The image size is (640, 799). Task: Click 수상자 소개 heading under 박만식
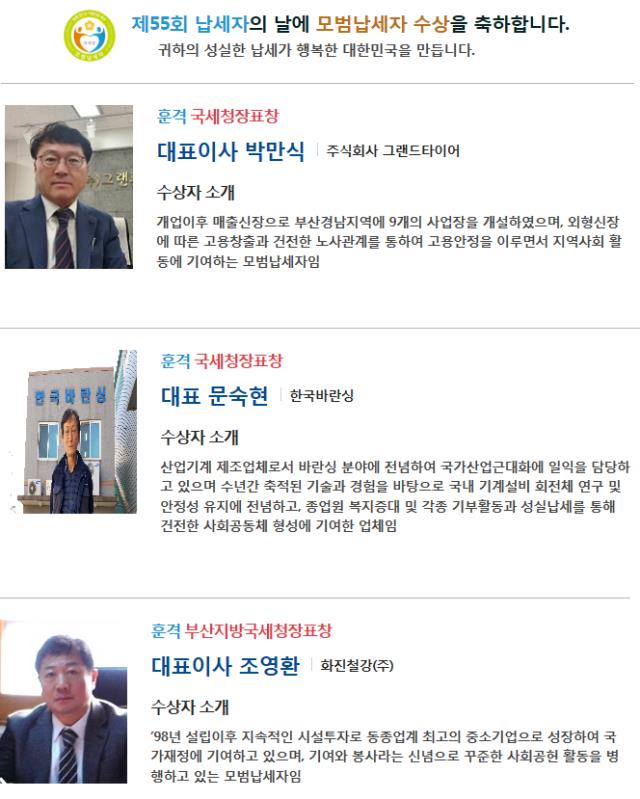[x=196, y=192]
